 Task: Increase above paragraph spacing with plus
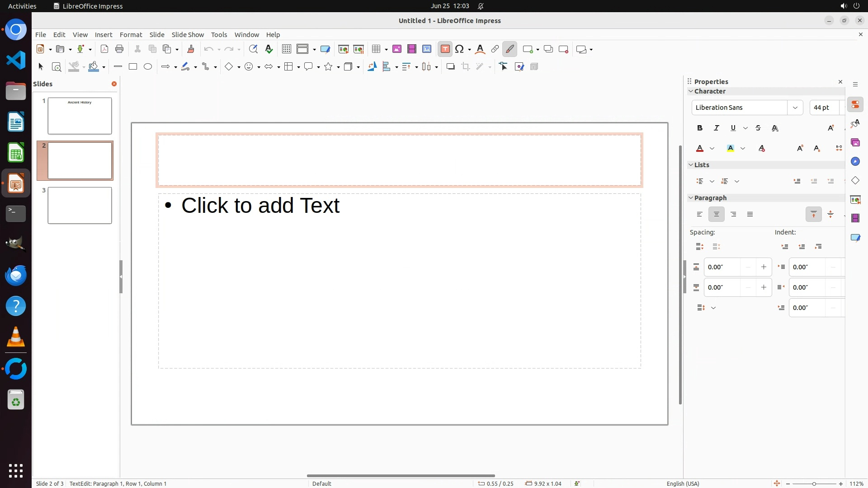[764, 267]
